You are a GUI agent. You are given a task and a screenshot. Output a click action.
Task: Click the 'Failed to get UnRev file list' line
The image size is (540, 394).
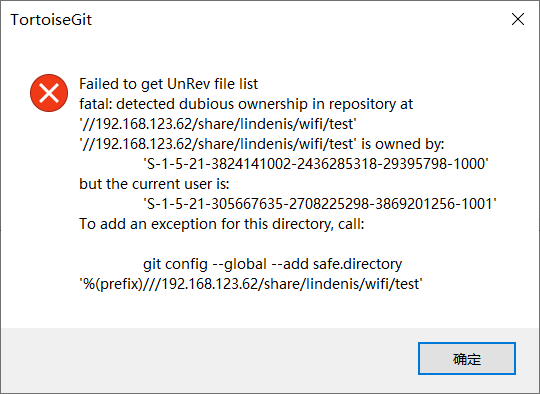tap(168, 84)
